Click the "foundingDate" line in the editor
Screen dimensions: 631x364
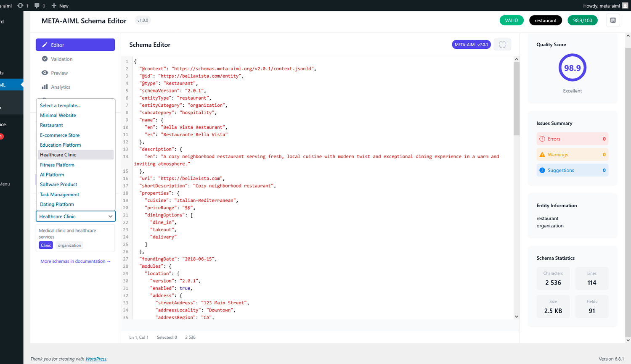178,259
